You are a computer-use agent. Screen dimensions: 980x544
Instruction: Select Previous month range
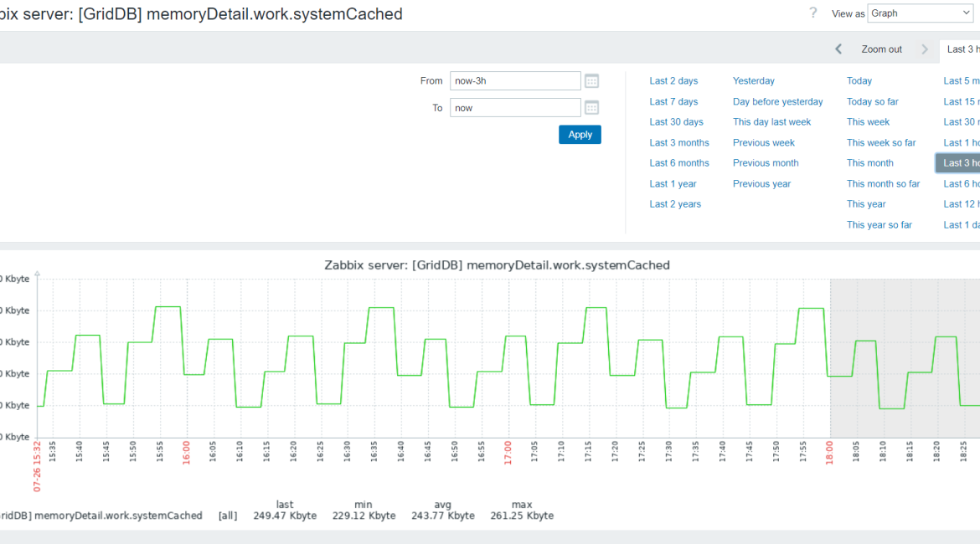(766, 163)
